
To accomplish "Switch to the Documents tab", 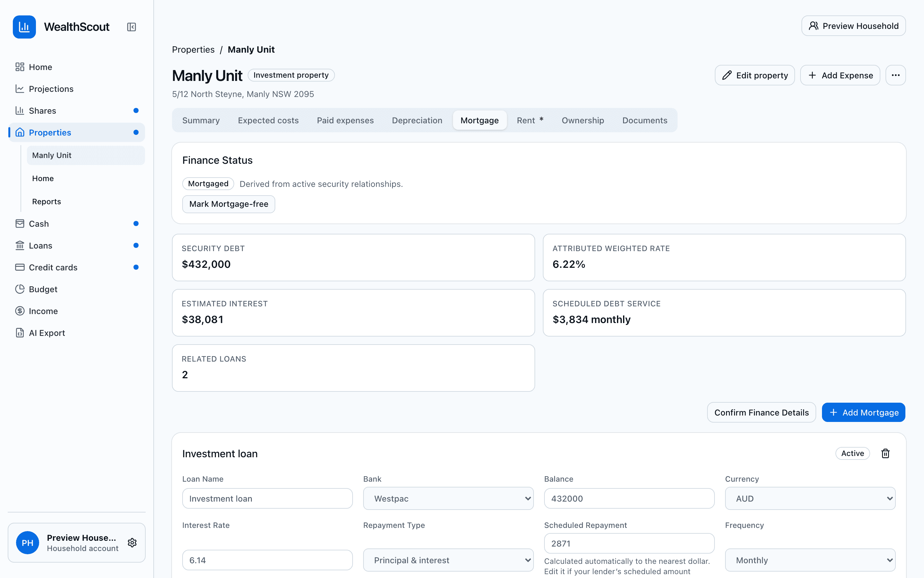I will (645, 120).
